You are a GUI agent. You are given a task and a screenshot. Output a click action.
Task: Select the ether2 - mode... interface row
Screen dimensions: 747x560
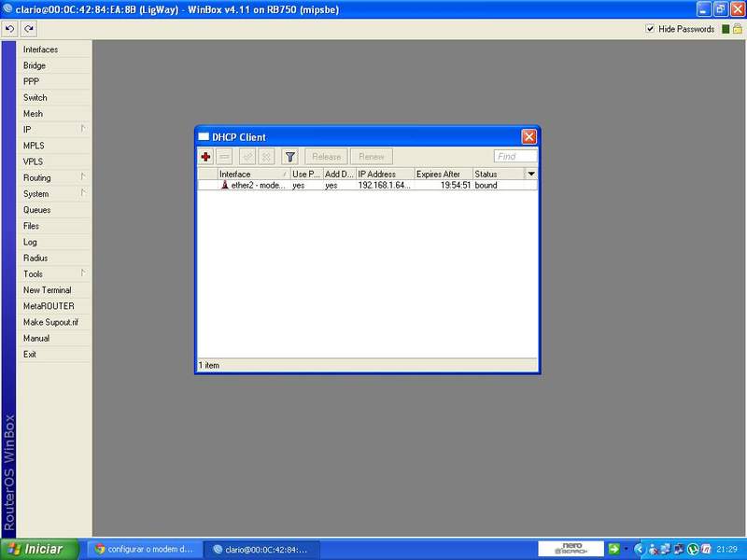pos(367,185)
